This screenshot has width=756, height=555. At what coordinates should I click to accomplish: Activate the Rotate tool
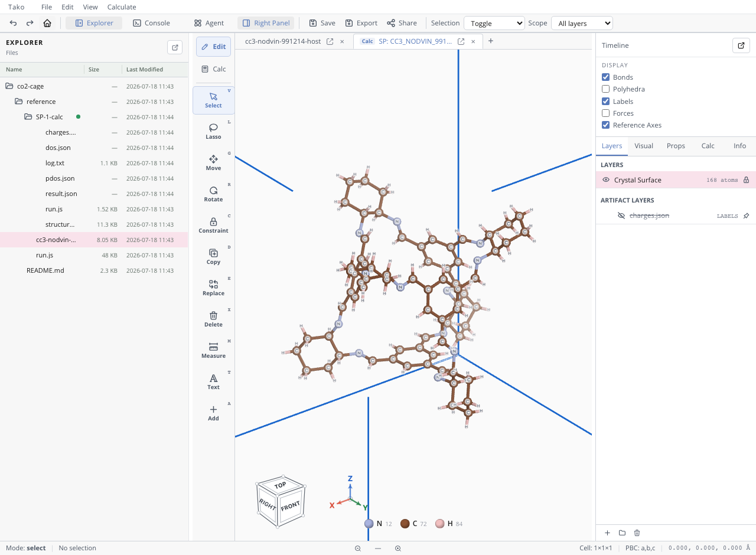pos(213,194)
